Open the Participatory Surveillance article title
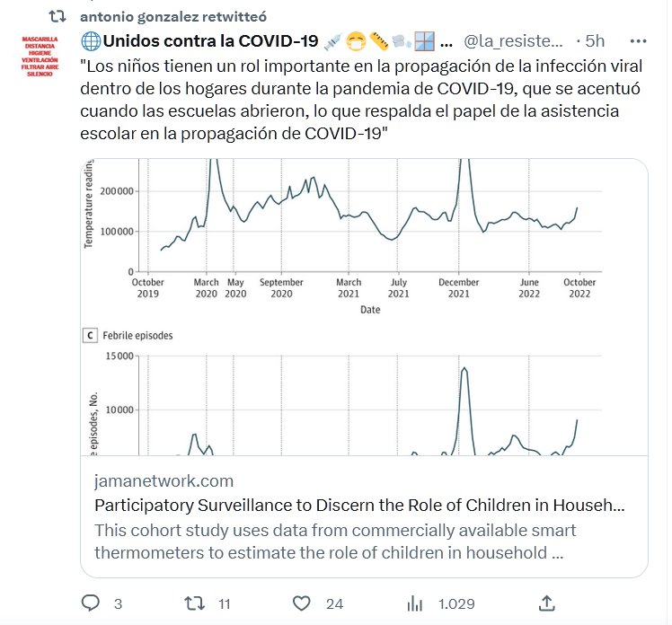672x625 pixels. tap(358, 505)
